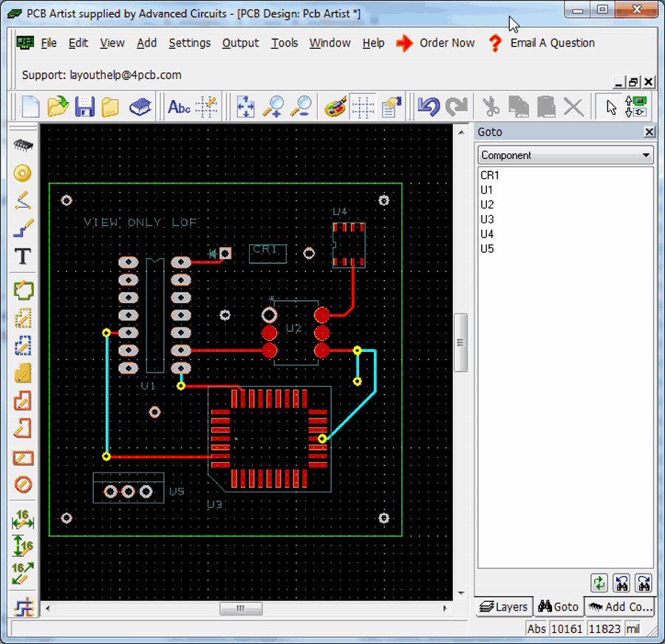Screen dimensions: 665x644
Task: Open the Edit menu
Action: tap(78, 43)
